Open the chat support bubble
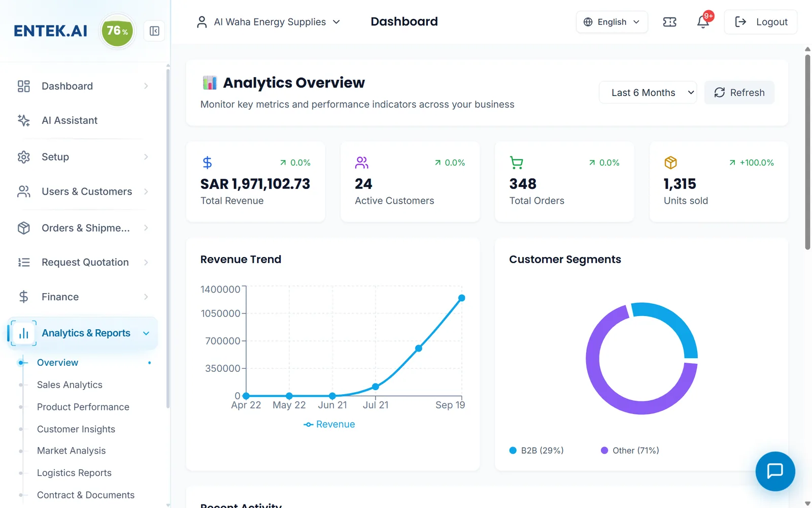 (775, 471)
